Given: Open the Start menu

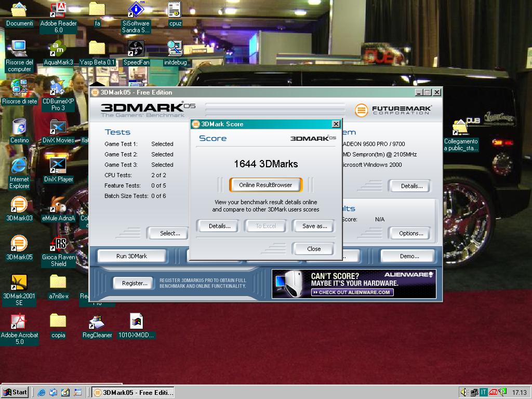Looking at the screenshot, I should 15,393.
